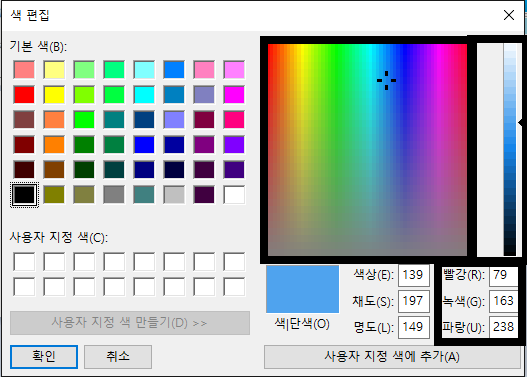Image resolution: width=527 pixels, height=377 pixels.
Task: Select the magenta basic color swatch
Action: click(x=234, y=94)
